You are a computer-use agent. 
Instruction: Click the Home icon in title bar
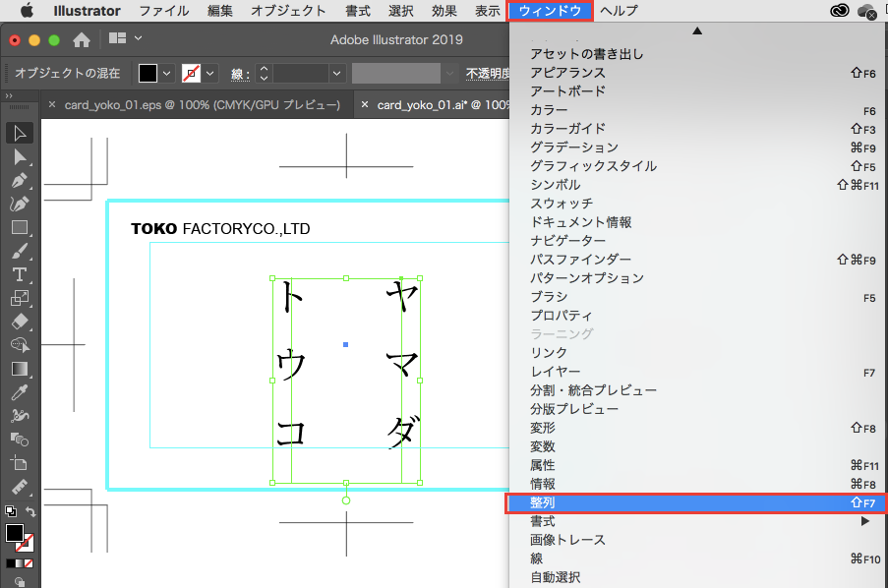83,39
